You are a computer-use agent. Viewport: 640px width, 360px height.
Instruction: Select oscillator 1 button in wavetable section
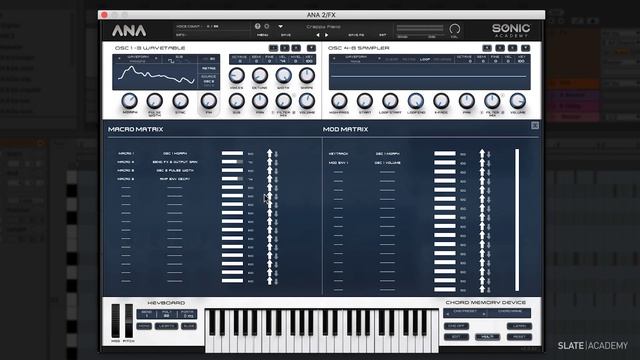[x=273, y=48]
